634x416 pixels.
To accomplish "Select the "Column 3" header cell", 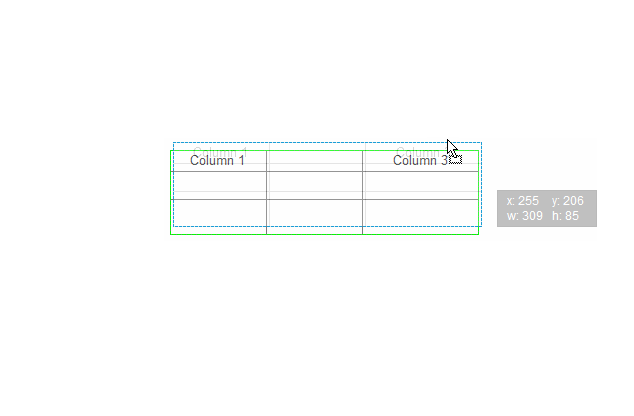I will click(421, 161).
